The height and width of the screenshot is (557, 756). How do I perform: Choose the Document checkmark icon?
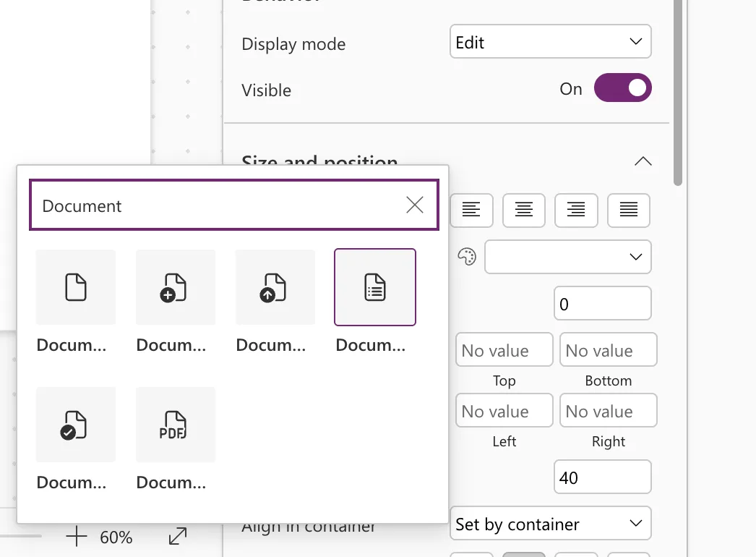pyautogui.click(x=76, y=425)
